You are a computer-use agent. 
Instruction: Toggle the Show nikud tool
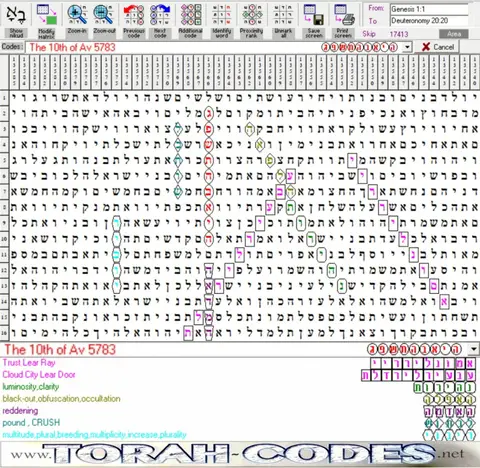point(16,21)
